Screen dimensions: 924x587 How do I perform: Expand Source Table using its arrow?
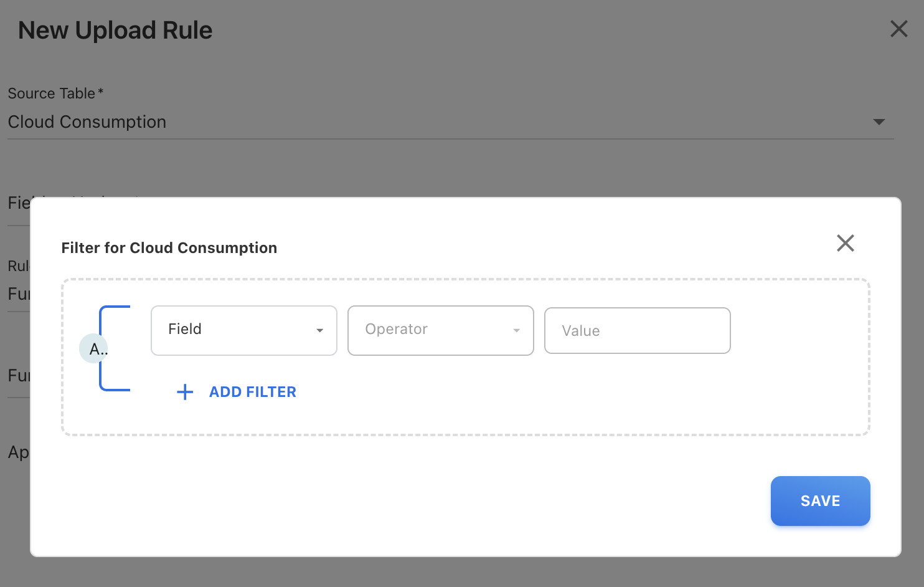[x=879, y=122]
